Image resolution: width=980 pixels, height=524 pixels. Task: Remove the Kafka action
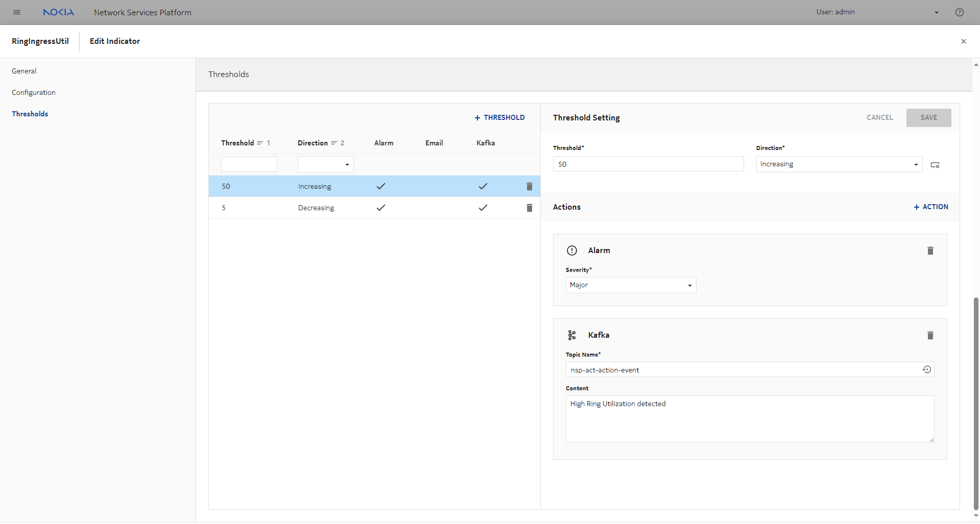pyautogui.click(x=930, y=335)
